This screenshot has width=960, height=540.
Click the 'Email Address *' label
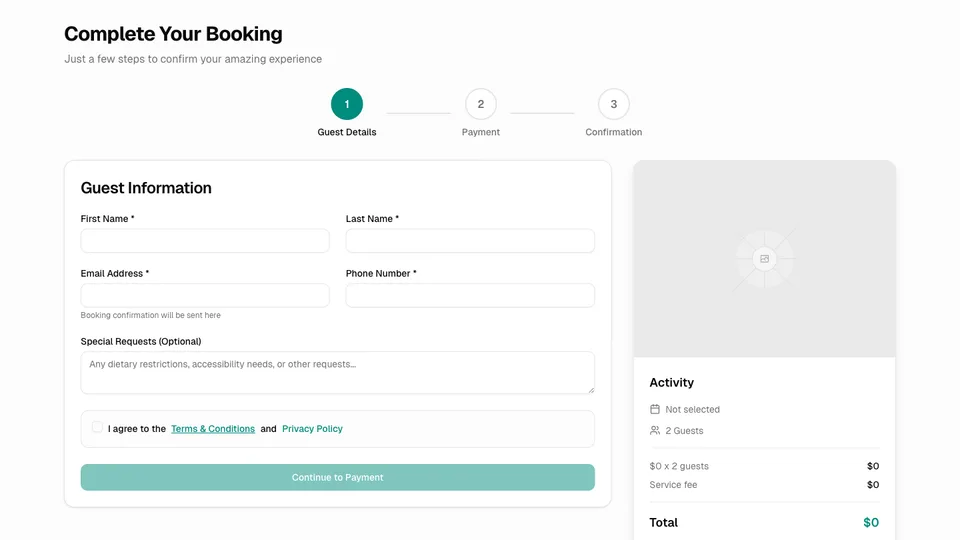[x=115, y=274]
